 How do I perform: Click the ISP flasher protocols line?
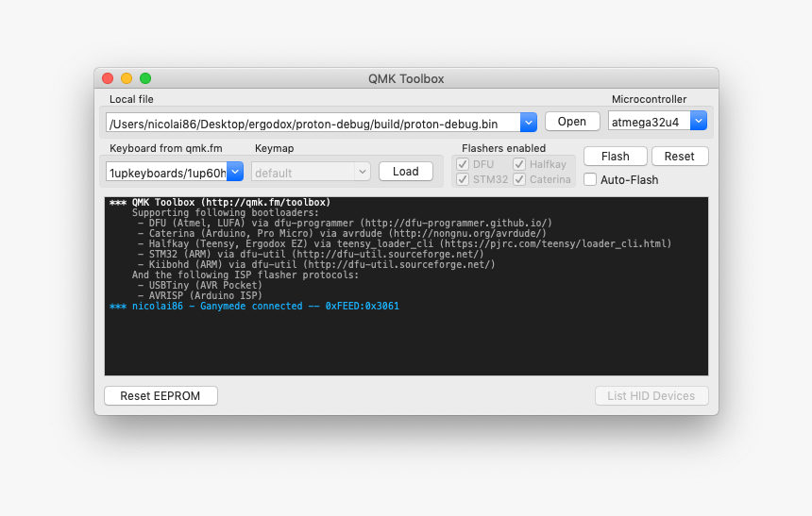pos(245,275)
